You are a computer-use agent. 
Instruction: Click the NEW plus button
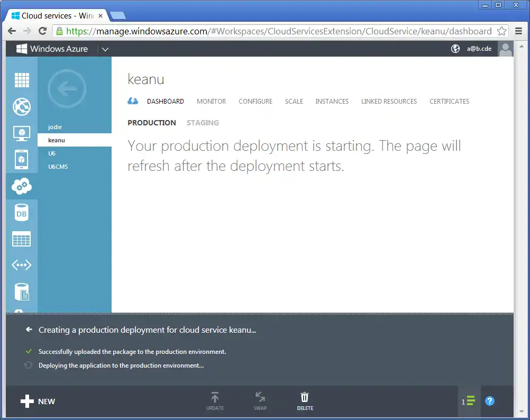click(x=38, y=401)
